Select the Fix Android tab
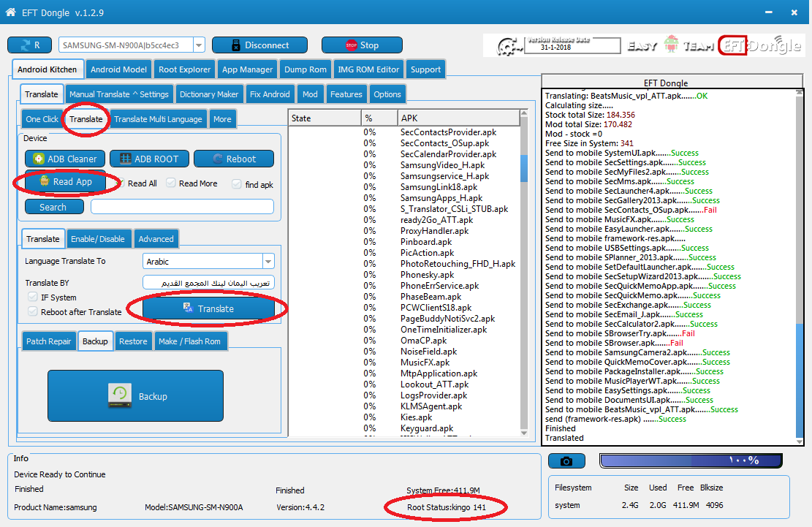This screenshot has width=812, height=527. coord(270,94)
